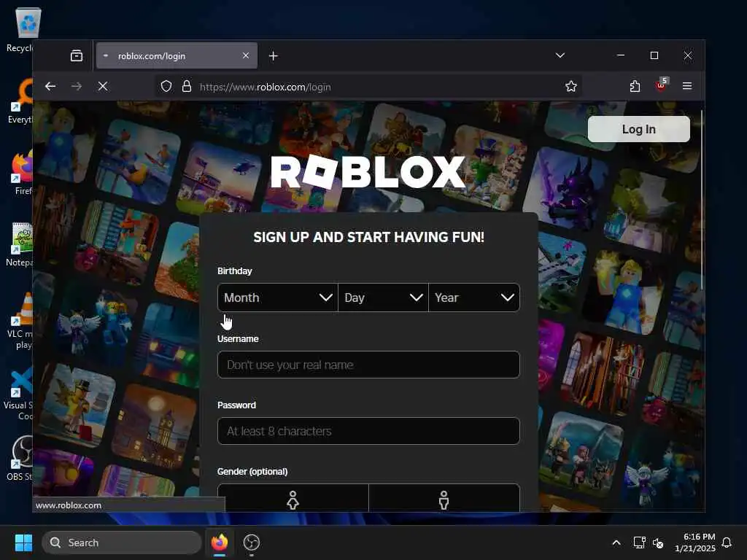Screen dimensions: 747x560
Task: Select the OBS Studio desktop shortcut
Action: [20, 458]
